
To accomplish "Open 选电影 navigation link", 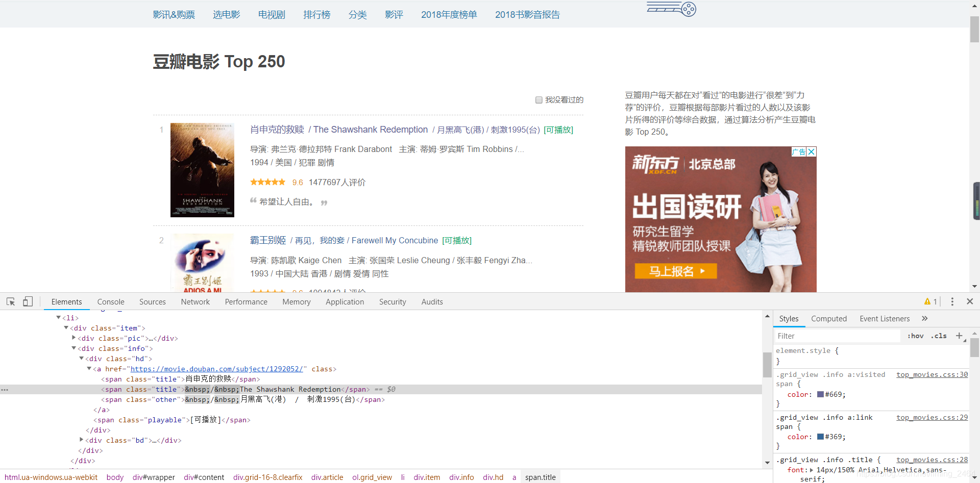I will 227,15.
